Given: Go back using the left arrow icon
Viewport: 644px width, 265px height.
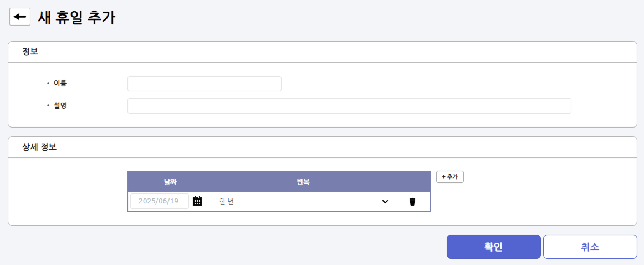Looking at the screenshot, I should pos(20,17).
